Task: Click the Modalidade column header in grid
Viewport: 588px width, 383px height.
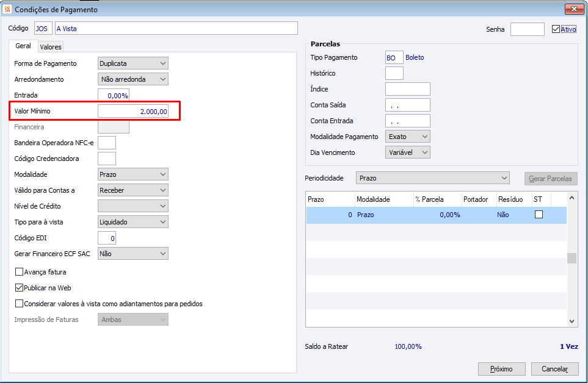Action: tap(384, 199)
